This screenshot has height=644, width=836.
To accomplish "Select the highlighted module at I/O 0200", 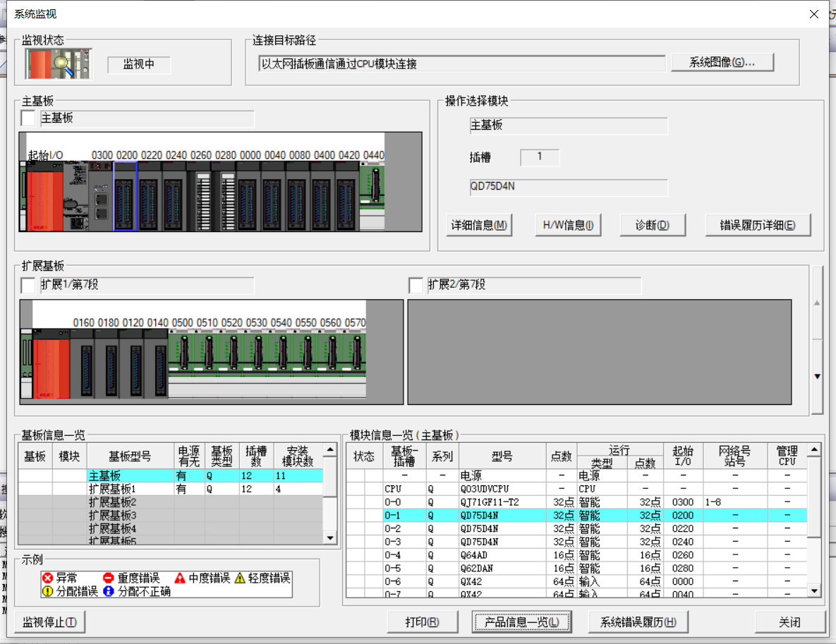I will tap(125, 195).
